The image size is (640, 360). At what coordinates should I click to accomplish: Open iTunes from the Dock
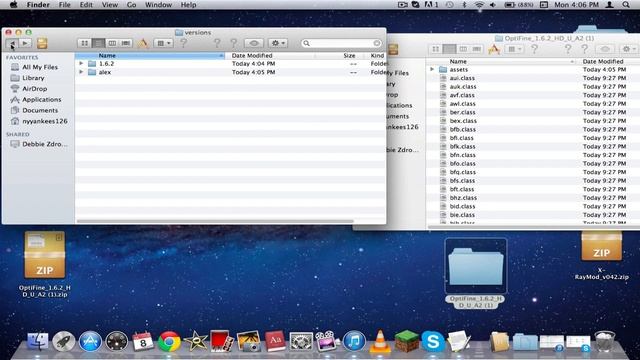pyautogui.click(x=354, y=341)
